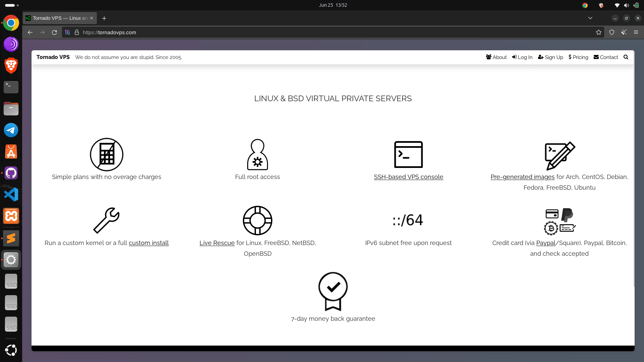Viewport: 644px width, 362px height.
Task: Click the pre-generated images pencil icon
Action: 559,156
